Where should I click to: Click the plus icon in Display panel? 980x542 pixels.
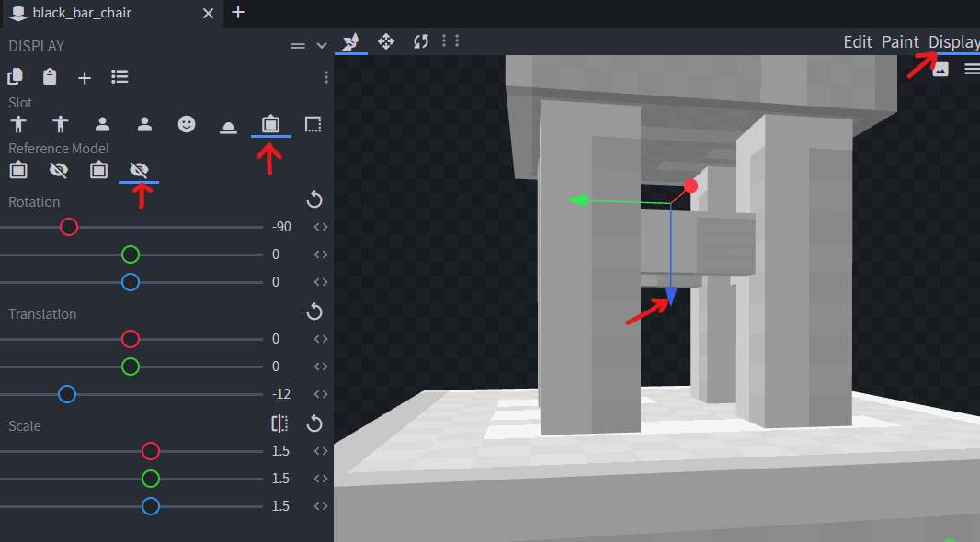[x=85, y=78]
